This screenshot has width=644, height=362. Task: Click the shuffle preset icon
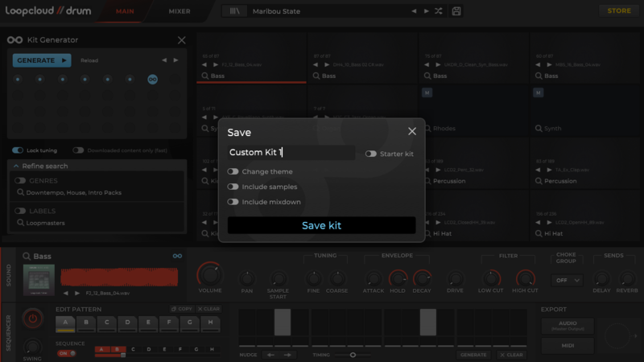coord(439,11)
